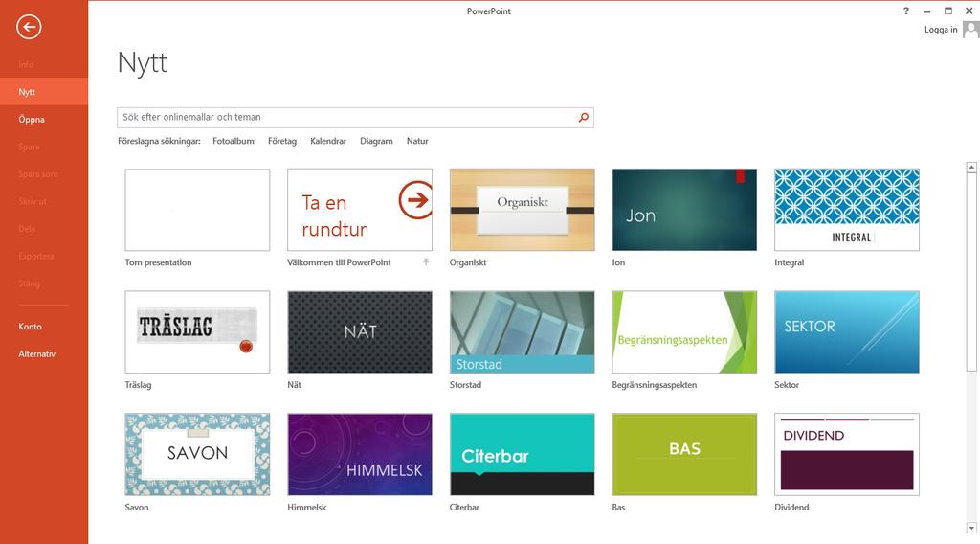Click the user avatar icon
The height and width of the screenshot is (544, 980).
pos(970,30)
